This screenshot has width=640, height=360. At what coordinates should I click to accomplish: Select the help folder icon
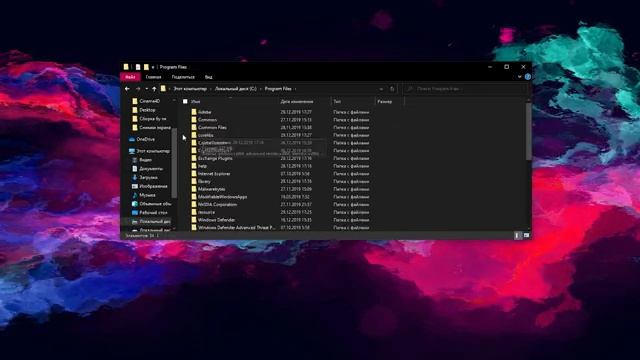(x=194, y=166)
